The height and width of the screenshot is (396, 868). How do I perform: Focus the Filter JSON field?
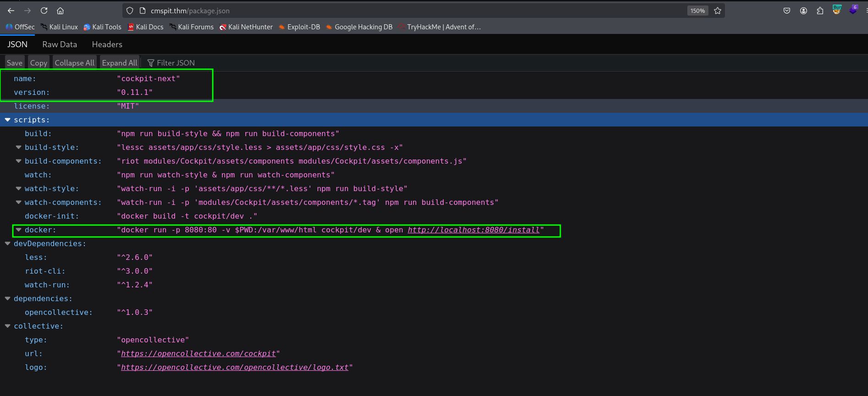(x=176, y=63)
